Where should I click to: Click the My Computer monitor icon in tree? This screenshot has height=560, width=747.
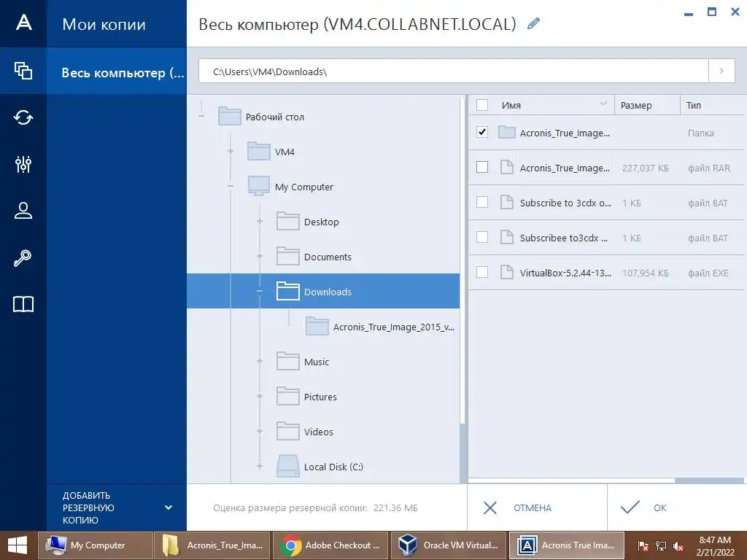[x=259, y=186]
